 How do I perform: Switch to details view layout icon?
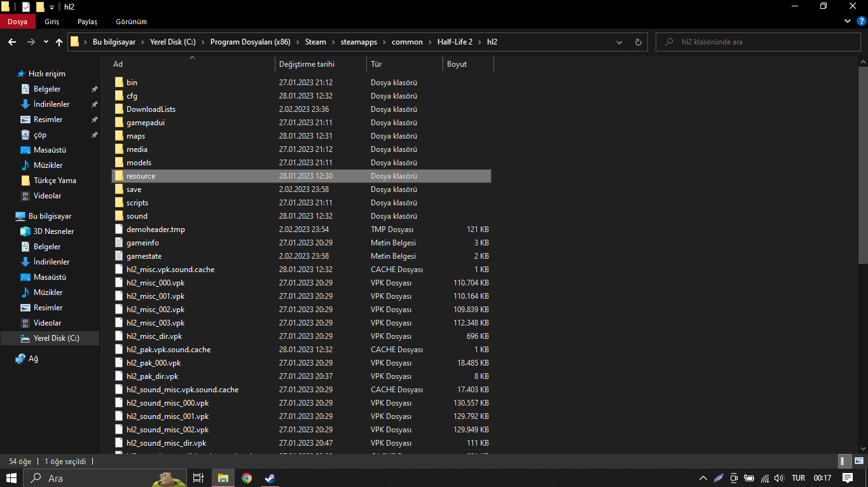tap(845, 461)
